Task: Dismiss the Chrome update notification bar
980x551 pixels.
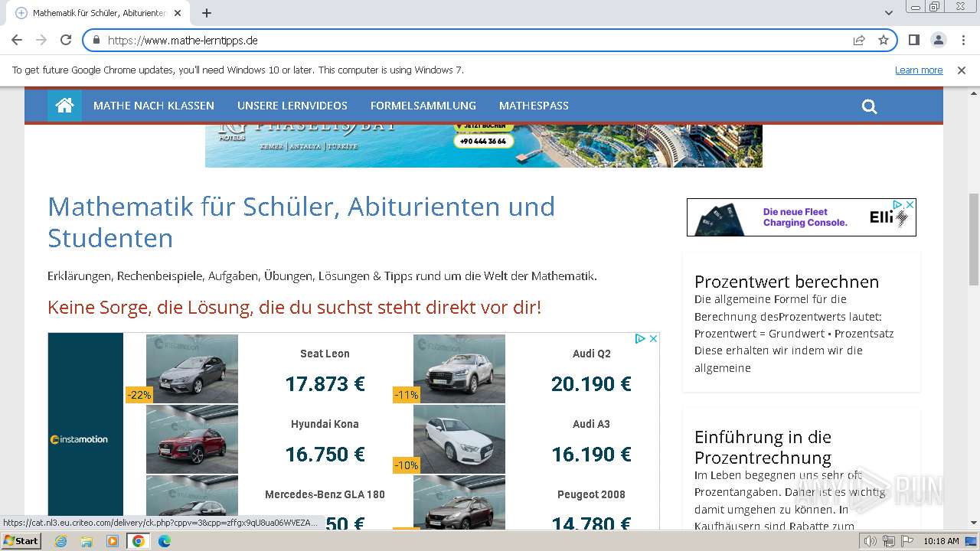Action: pyautogui.click(x=962, y=70)
